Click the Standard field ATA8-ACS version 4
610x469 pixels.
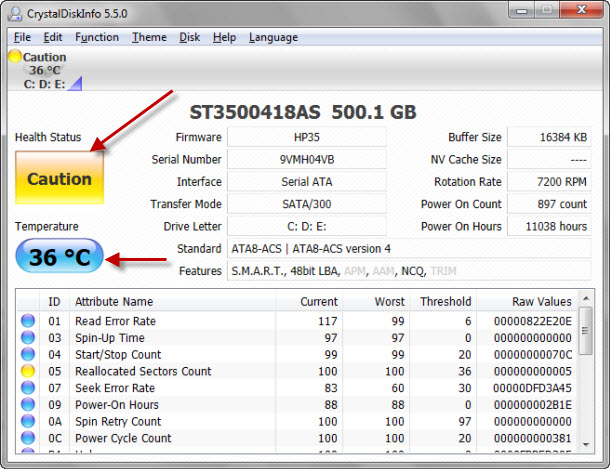tap(409, 248)
